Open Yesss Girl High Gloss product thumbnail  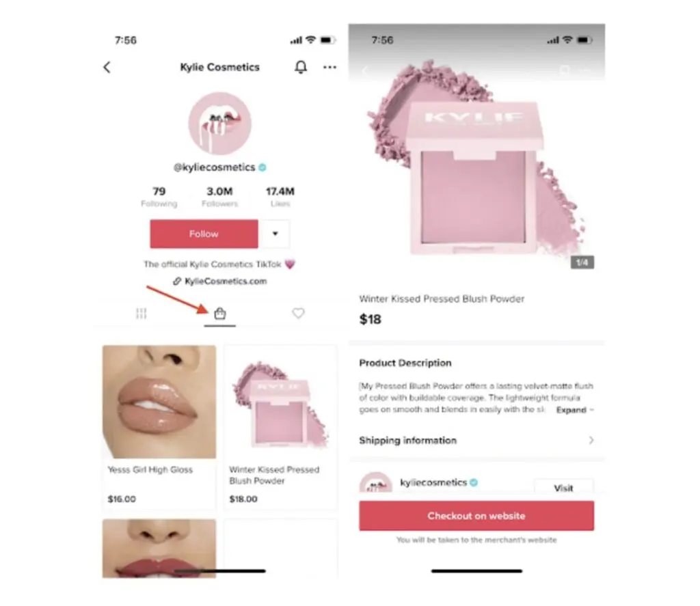pyautogui.click(x=159, y=402)
